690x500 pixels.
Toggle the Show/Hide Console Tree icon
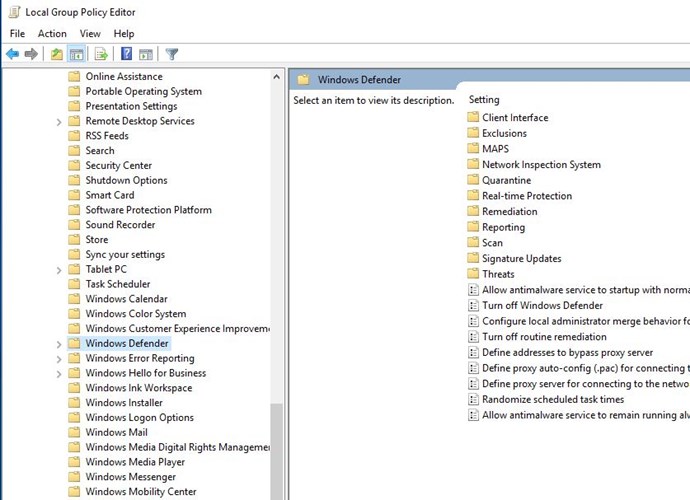(76, 54)
